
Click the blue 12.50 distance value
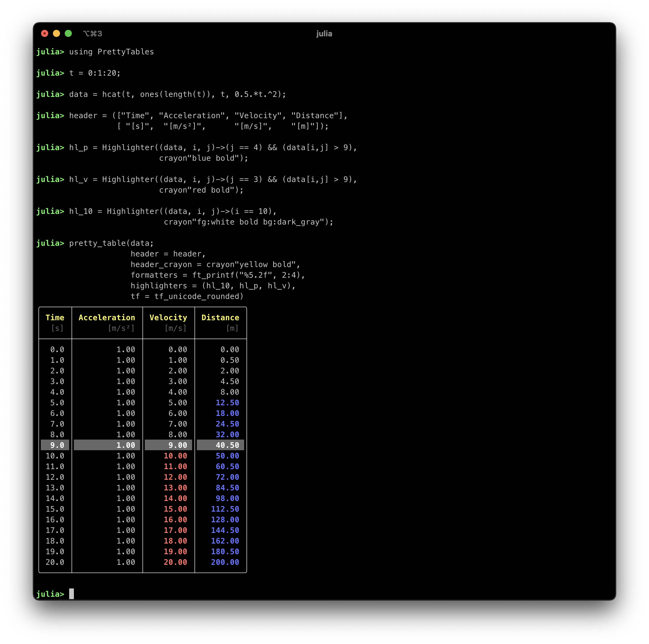coord(227,403)
